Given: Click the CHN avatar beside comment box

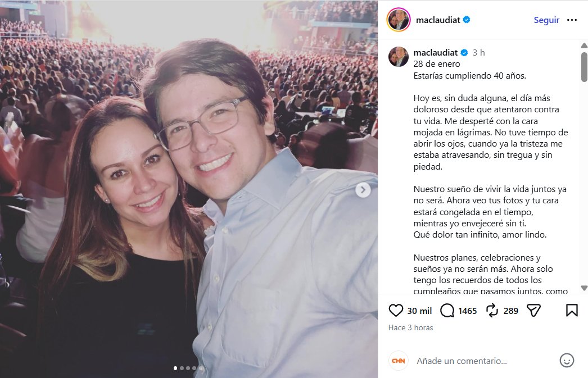Looking at the screenshot, I should 399,361.
